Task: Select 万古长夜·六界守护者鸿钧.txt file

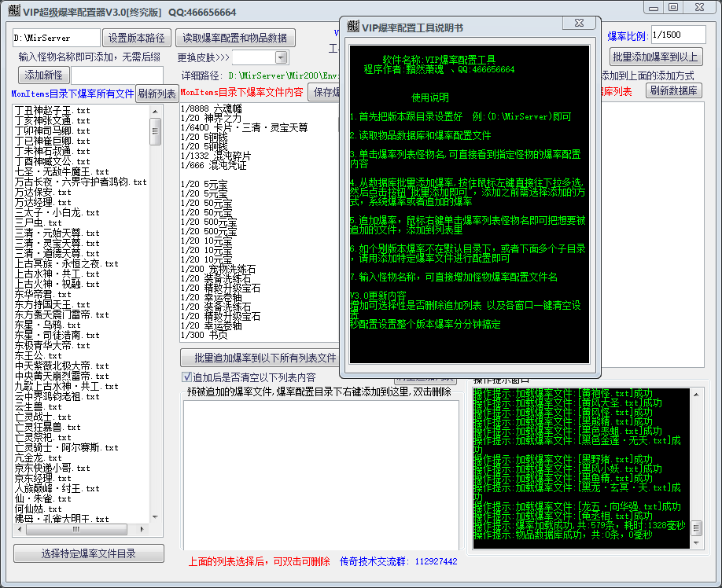Action: click(80, 182)
